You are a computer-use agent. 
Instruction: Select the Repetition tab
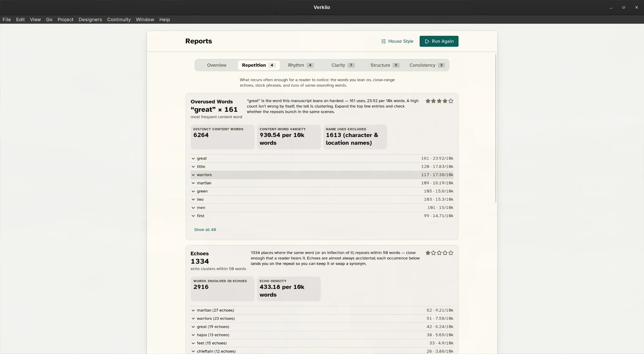258,65
